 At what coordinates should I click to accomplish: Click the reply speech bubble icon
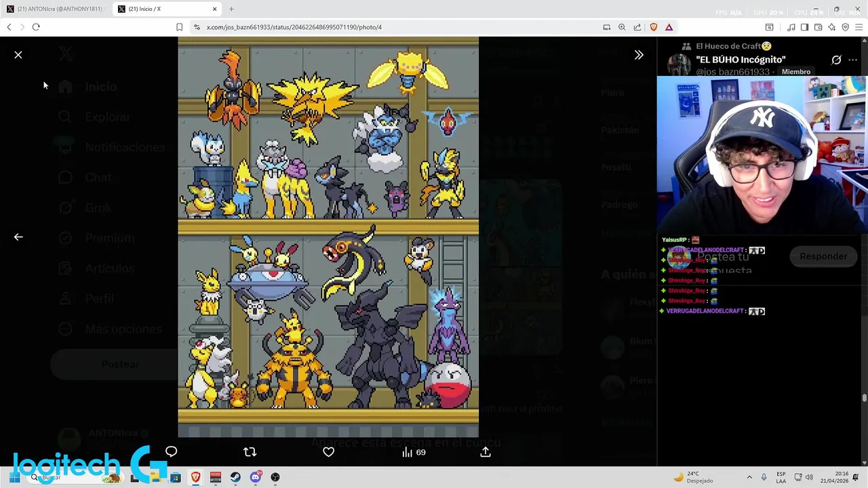click(x=171, y=452)
